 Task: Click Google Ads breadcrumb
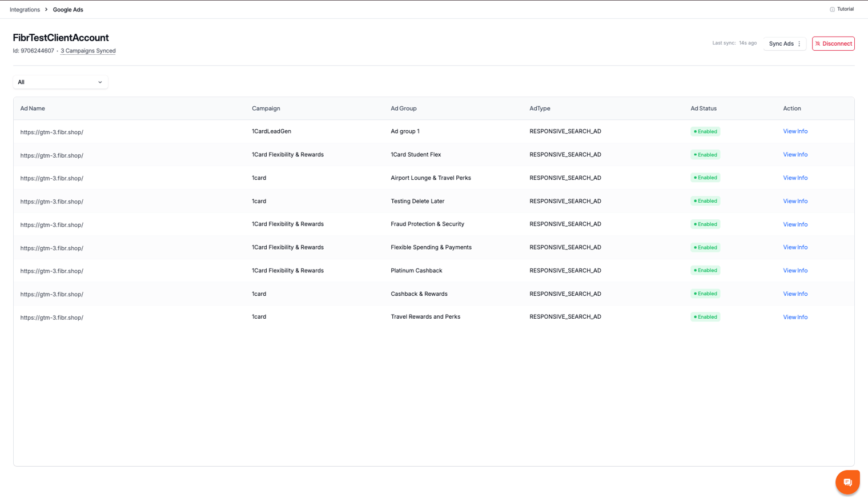point(68,10)
